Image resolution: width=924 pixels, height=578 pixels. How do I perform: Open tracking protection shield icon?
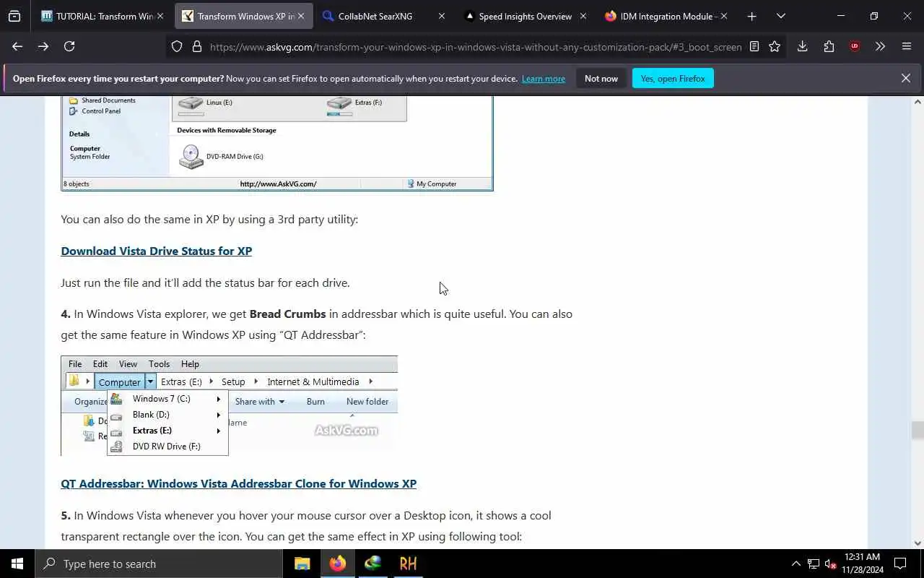[177, 46]
